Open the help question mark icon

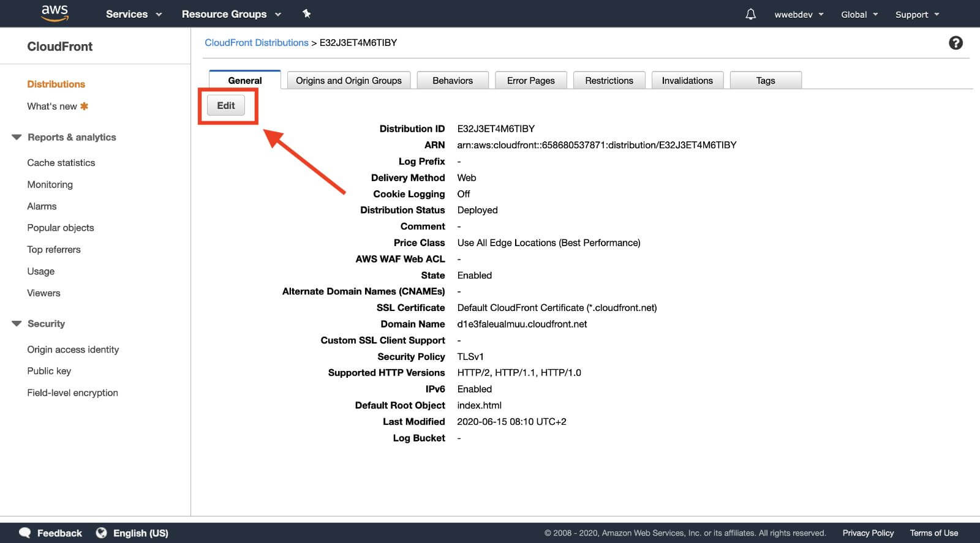tap(956, 43)
